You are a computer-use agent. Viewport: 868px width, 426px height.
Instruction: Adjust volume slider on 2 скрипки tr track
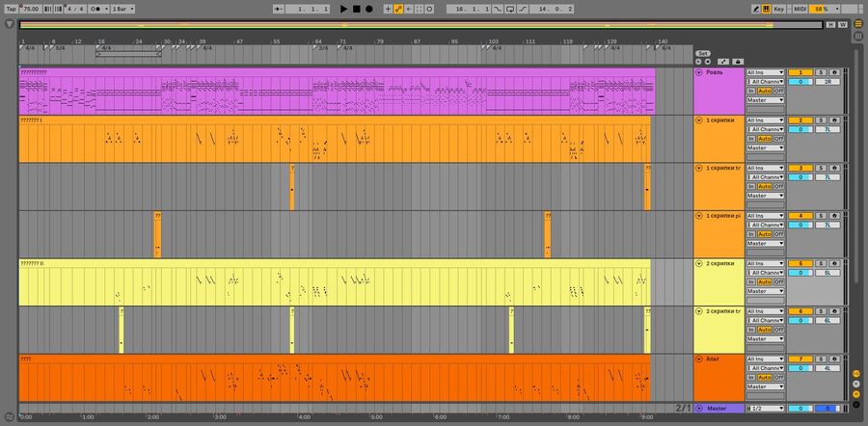(800, 321)
